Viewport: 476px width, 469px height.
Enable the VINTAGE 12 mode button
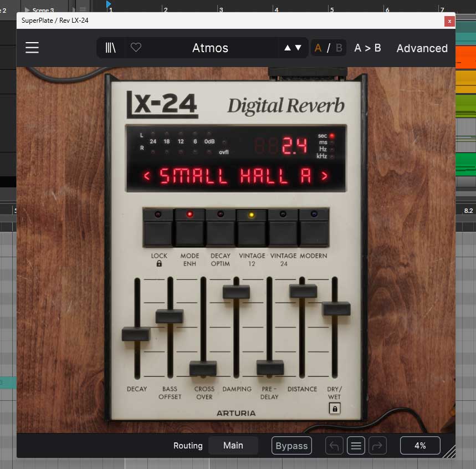[x=252, y=227]
